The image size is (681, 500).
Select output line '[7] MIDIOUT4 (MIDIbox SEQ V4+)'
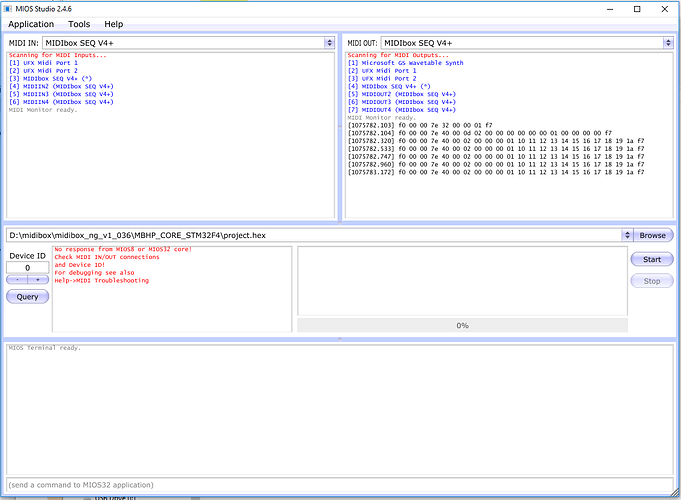pyautogui.click(x=402, y=110)
